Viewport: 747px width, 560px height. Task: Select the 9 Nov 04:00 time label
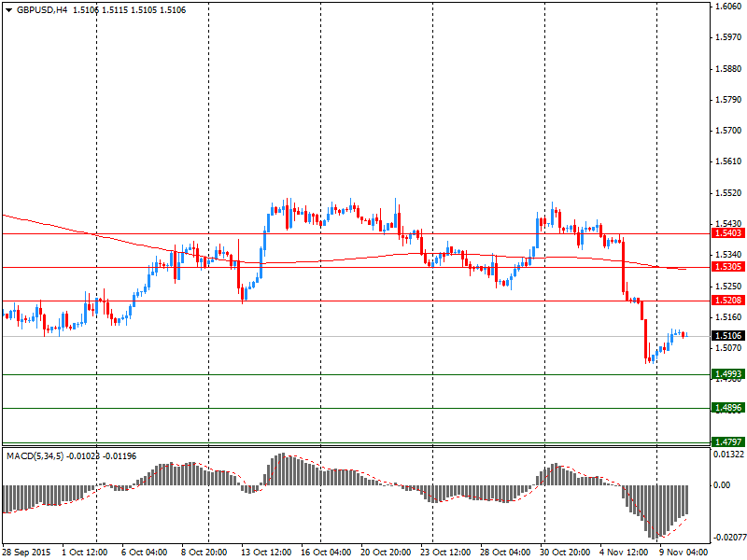(x=684, y=553)
